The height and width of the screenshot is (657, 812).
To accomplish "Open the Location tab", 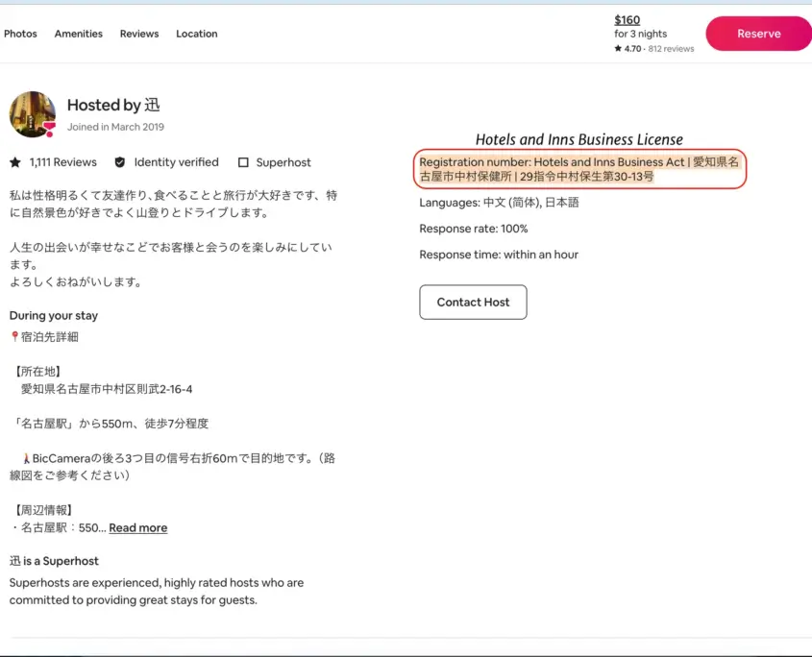I will pyautogui.click(x=197, y=34).
